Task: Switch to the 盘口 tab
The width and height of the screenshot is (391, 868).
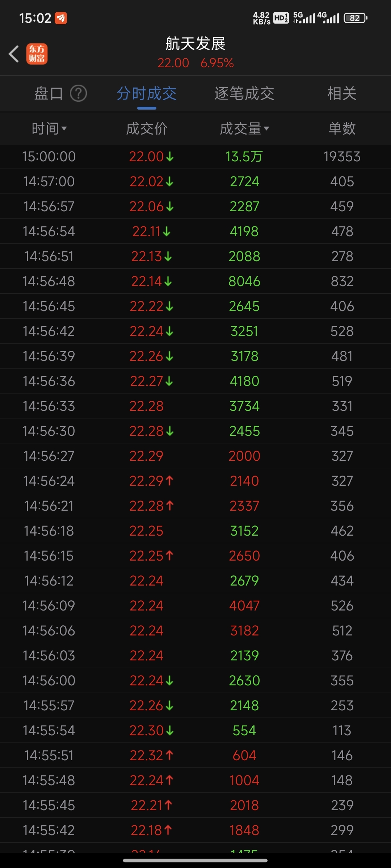Action: 49,93
